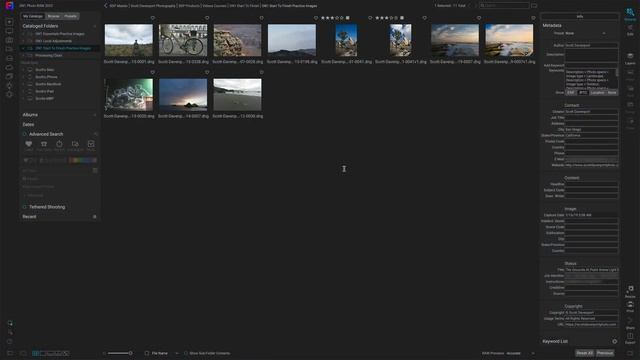640x360 pixels.
Task: Open the Browse module icon
Action: click(x=630, y=13)
